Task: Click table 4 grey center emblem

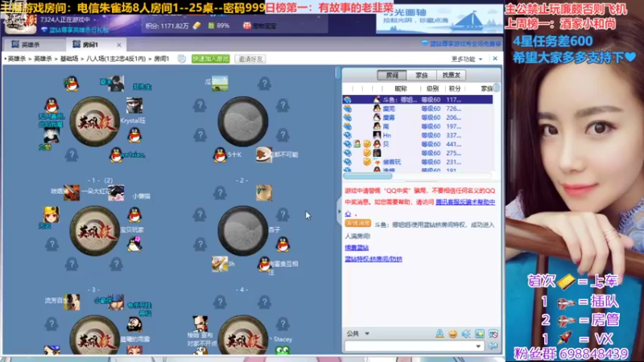Action: click(x=243, y=231)
